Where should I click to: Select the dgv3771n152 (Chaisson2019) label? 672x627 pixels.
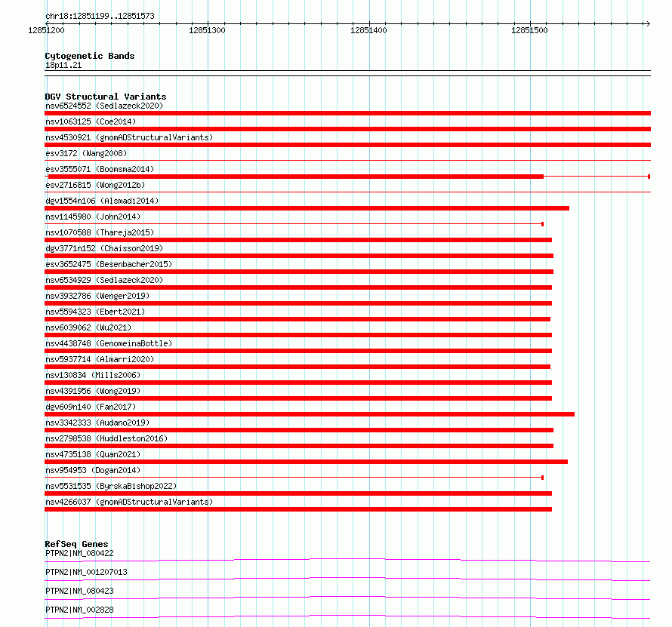tap(104, 248)
